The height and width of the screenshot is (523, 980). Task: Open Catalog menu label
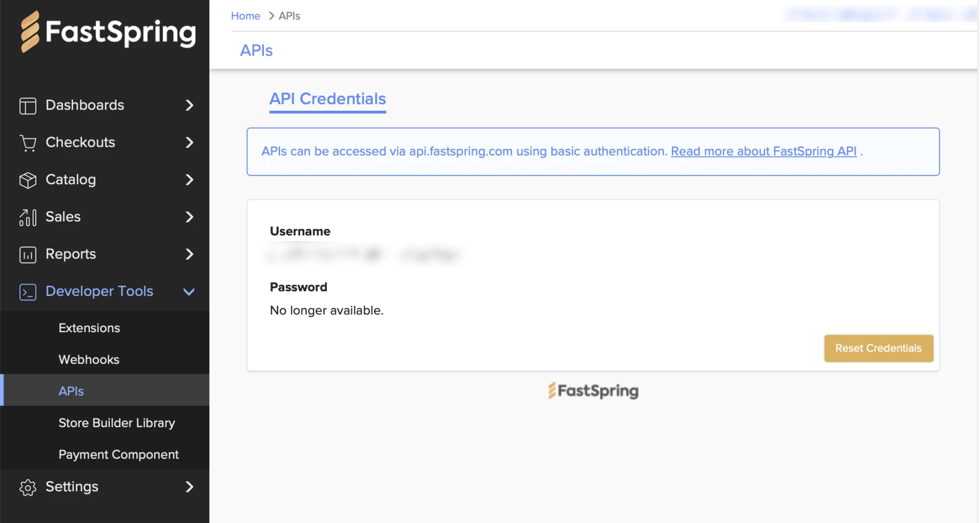[70, 180]
